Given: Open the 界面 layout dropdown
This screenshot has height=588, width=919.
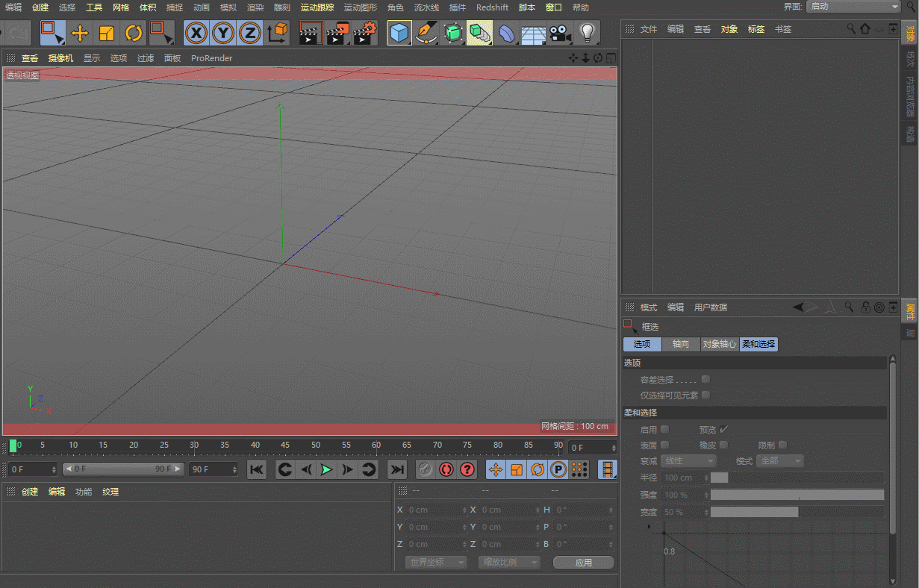Looking at the screenshot, I should [x=853, y=7].
